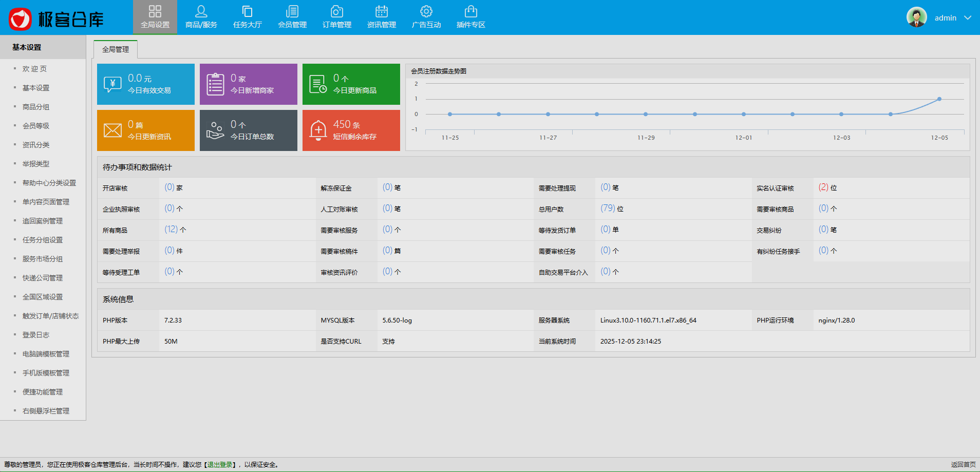Click the 退出登录 link in footer
The height and width of the screenshot is (472, 980).
tap(220, 465)
